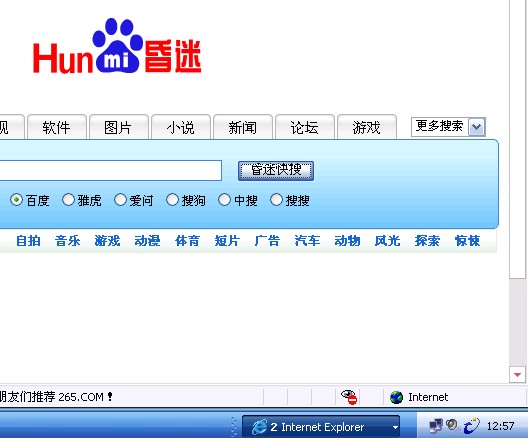Click the vertical scrollbar track
This screenshot has height=438, width=528.
(518, 322)
